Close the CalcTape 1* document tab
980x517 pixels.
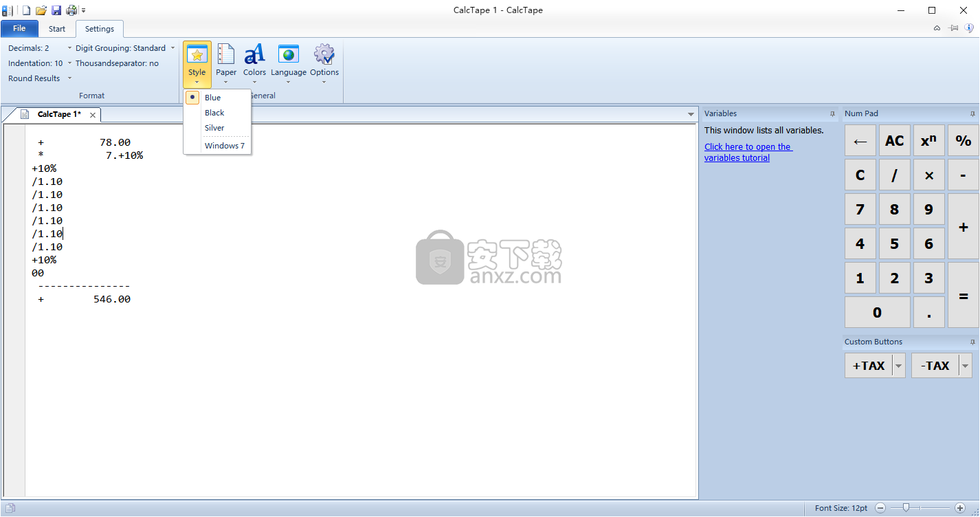(93, 115)
